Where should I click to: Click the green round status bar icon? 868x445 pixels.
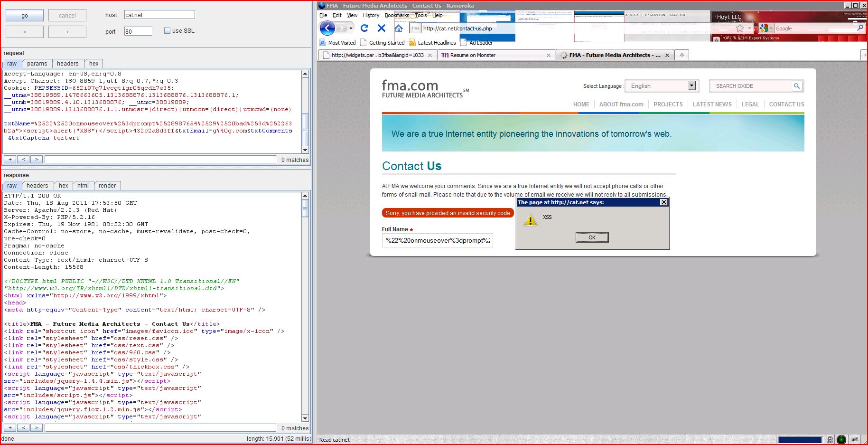click(x=841, y=439)
